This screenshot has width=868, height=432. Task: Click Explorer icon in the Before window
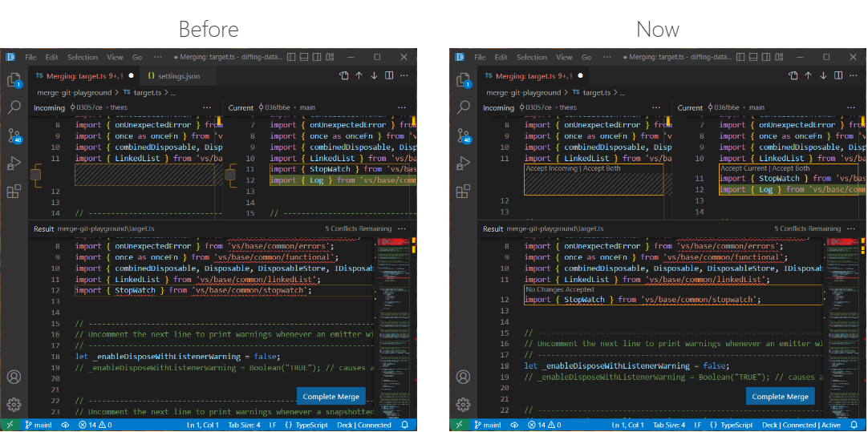pyautogui.click(x=14, y=80)
